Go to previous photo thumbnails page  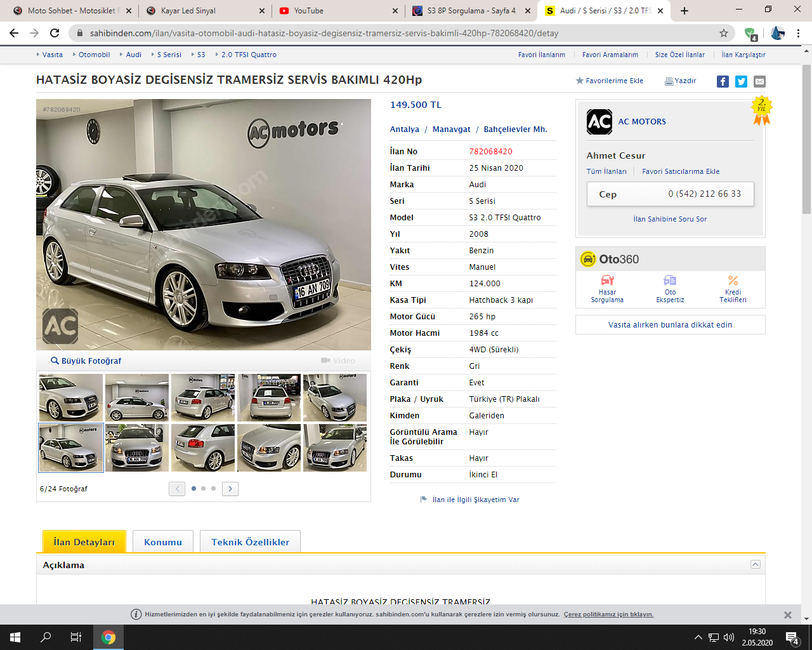click(177, 489)
